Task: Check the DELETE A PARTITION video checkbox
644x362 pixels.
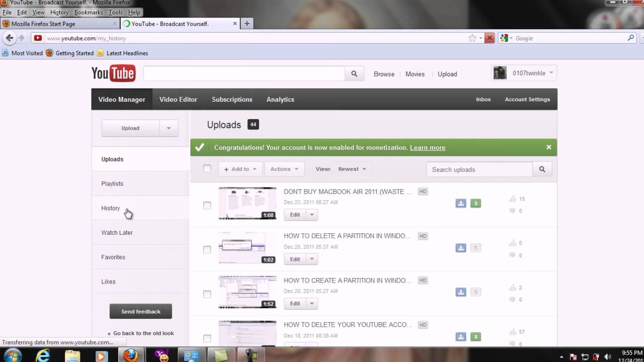Action: [x=207, y=249]
